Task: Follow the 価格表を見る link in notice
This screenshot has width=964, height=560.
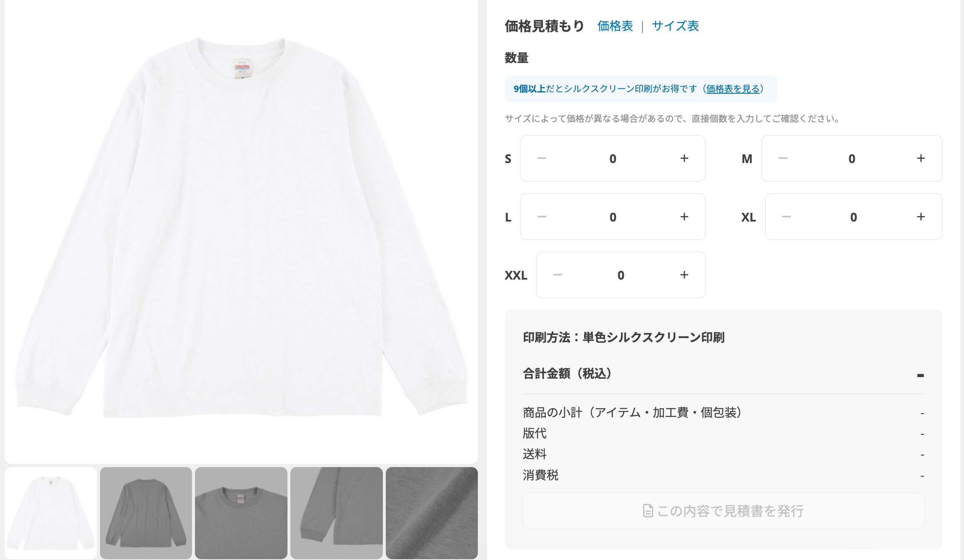Action: click(x=733, y=89)
